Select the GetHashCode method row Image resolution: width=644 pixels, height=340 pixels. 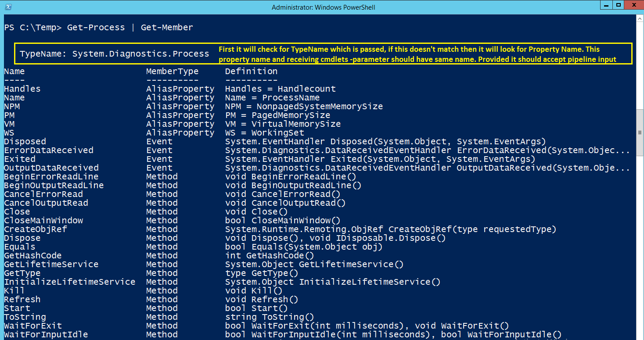(32, 255)
